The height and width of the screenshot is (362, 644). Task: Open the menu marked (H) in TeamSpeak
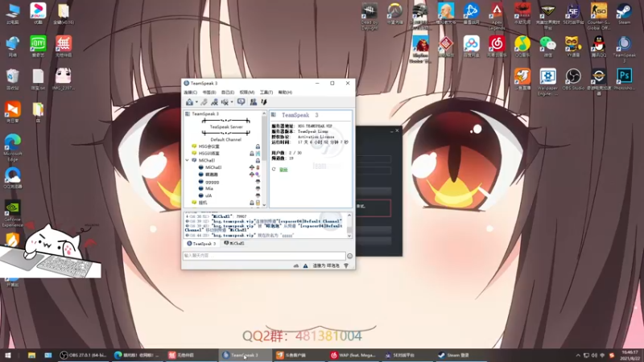pos(285,93)
